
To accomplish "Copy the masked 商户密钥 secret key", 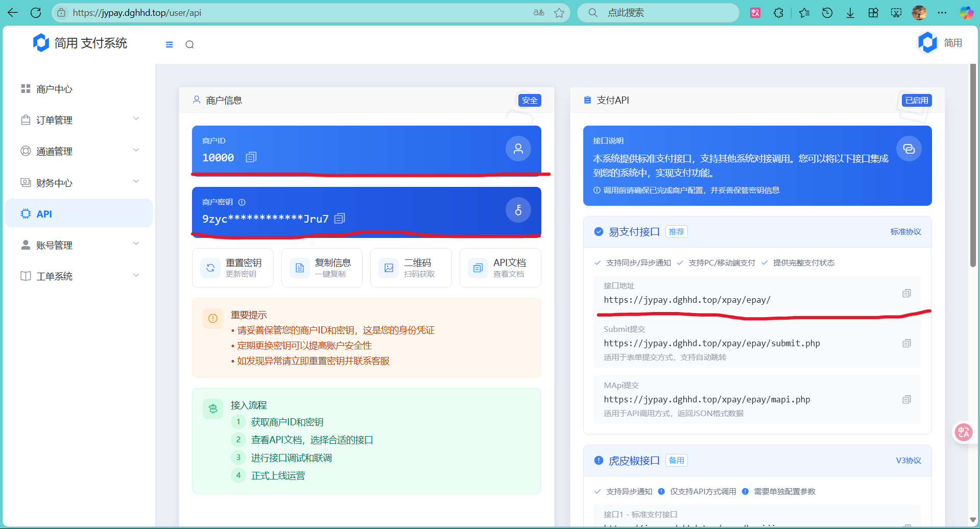I will (x=340, y=218).
